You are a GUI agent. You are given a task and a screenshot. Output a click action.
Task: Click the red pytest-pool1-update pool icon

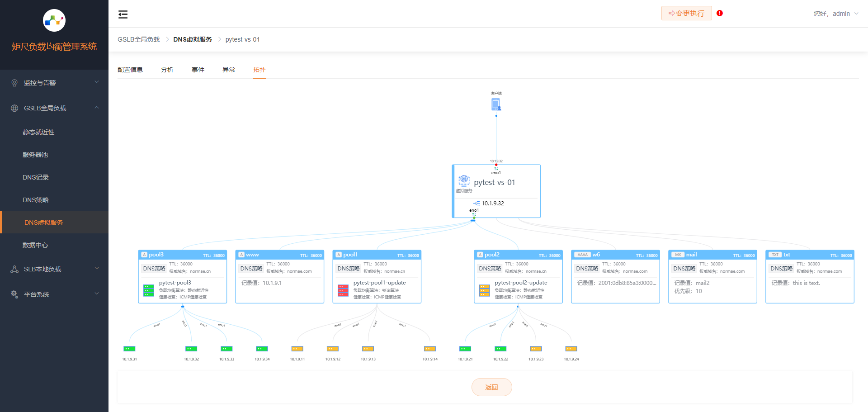tap(343, 290)
